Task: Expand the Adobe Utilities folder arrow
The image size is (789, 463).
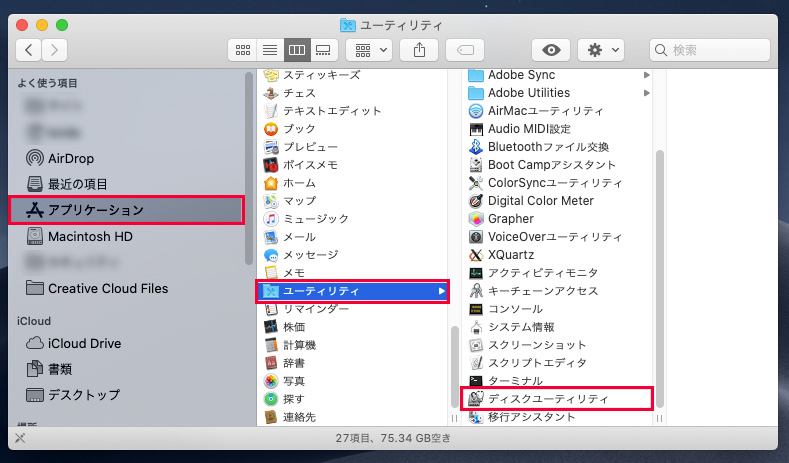Action: point(647,93)
